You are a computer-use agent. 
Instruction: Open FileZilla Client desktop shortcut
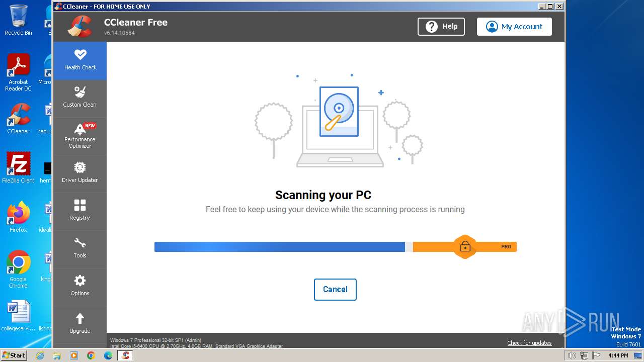point(18,167)
